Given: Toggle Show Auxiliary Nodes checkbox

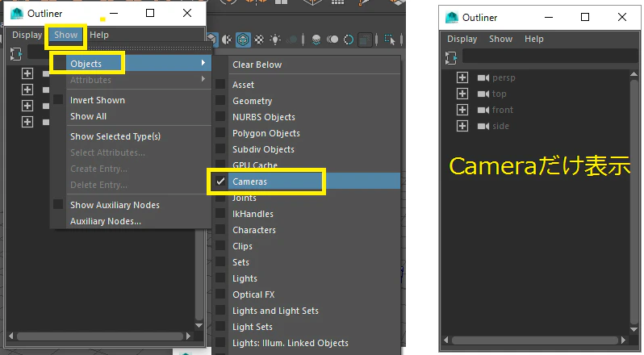Looking at the screenshot, I should coord(58,204).
